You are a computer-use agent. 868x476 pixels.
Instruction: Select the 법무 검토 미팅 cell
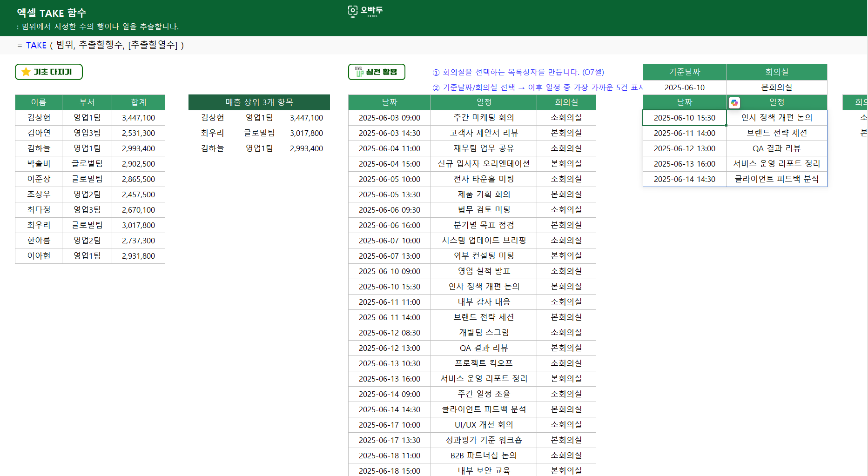pyautogui.click(x=484, y=210)
